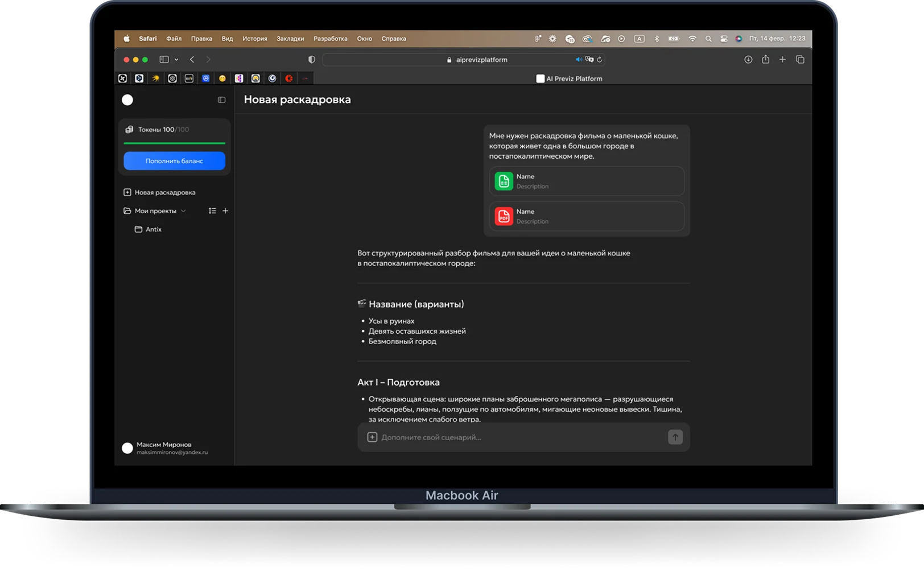
Task: Open Safari downloads
Action: [748, 60]
